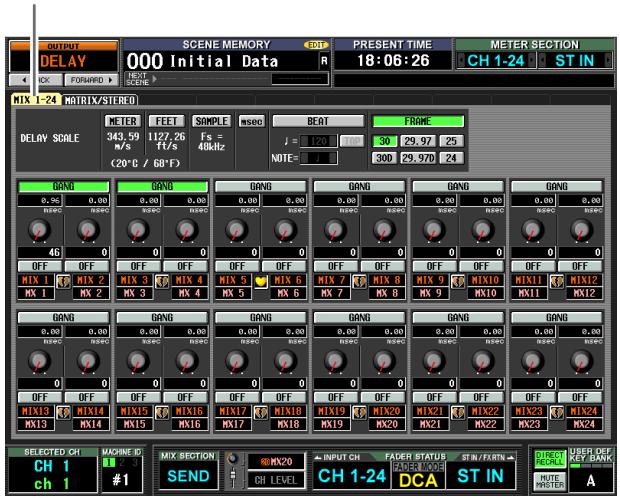Viewport: 620px width, 498px height.
Task: Click pair heart icon between MIX19 and MIX20
Action: pyautogui.click(x=359, y=413)
